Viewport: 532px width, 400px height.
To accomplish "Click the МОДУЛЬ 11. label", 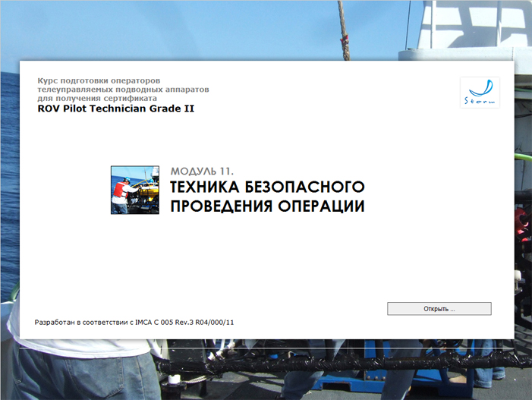I will pos(202,172).
